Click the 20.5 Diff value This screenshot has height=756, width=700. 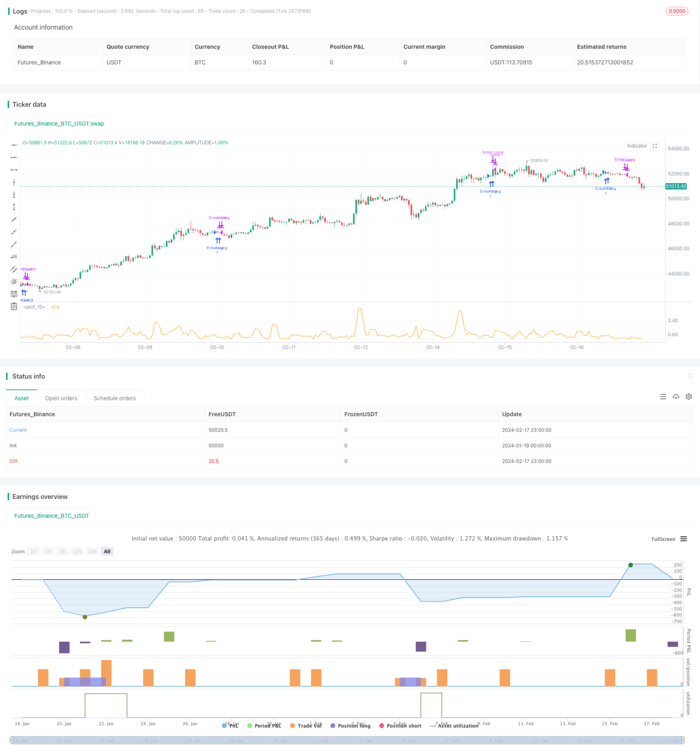click(213, 461)
